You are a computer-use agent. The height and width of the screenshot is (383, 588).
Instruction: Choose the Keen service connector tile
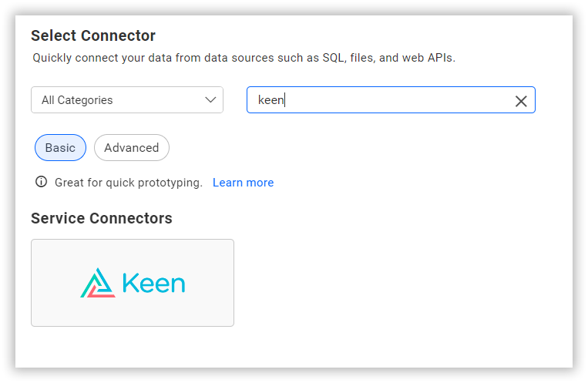coord(133,283)
